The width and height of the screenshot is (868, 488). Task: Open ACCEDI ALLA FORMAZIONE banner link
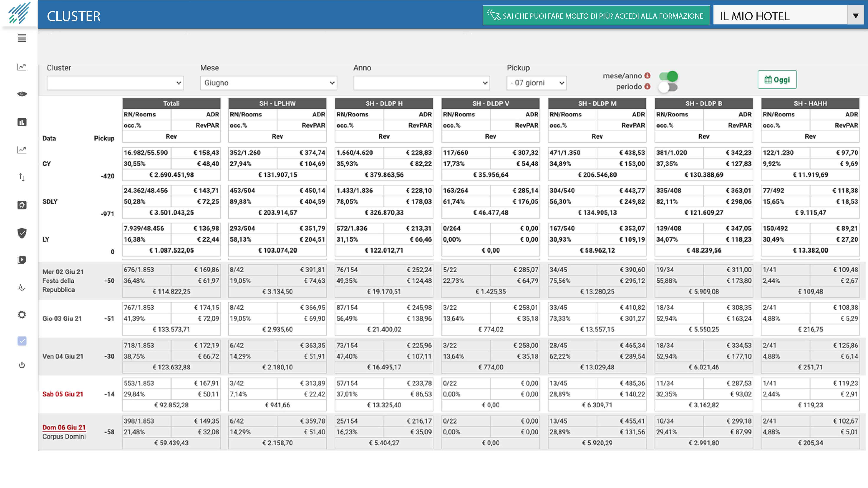tap(596, 15)
